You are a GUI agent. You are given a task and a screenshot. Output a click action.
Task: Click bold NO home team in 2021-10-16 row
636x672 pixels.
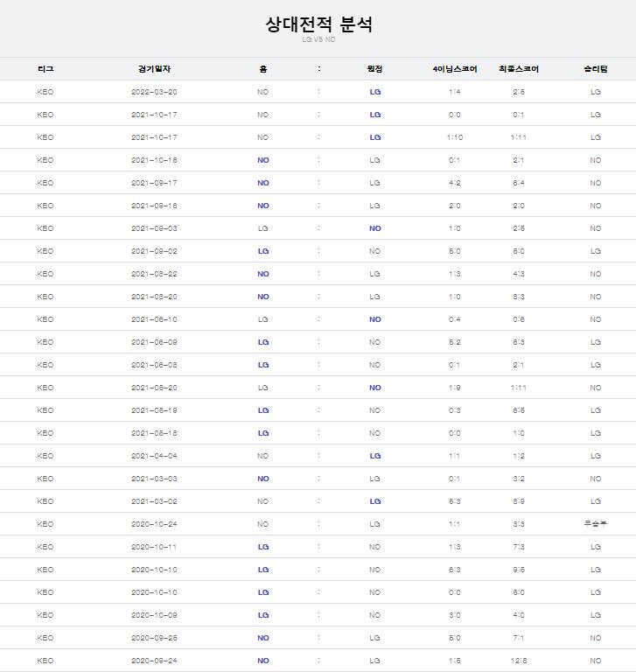[263, 160]
